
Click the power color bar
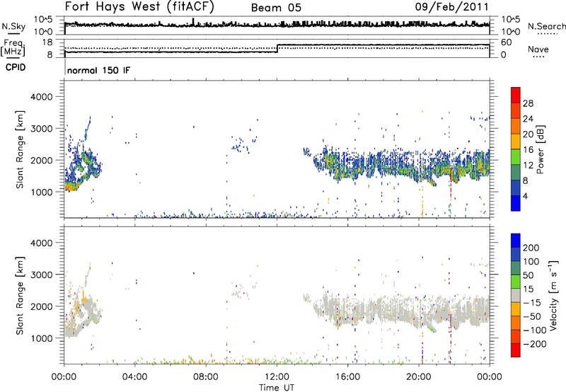(x=516, y=149)
